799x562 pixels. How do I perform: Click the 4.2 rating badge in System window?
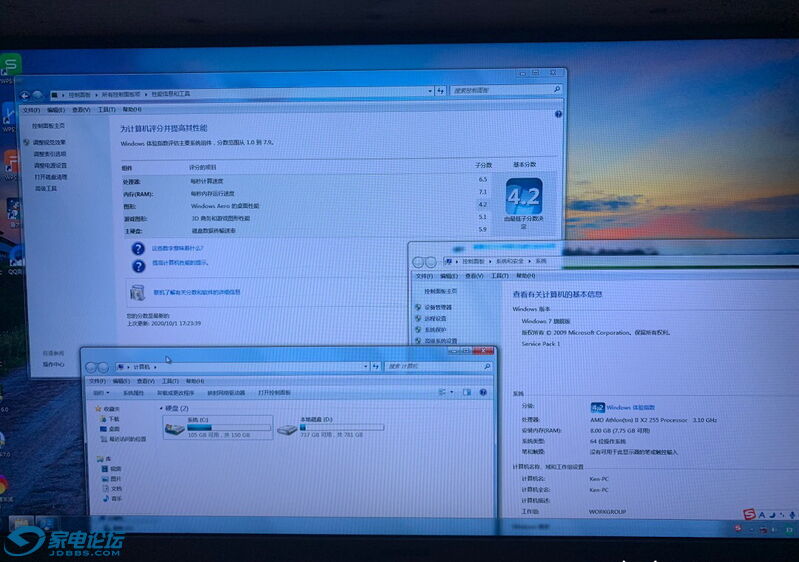tap(597, 408)
